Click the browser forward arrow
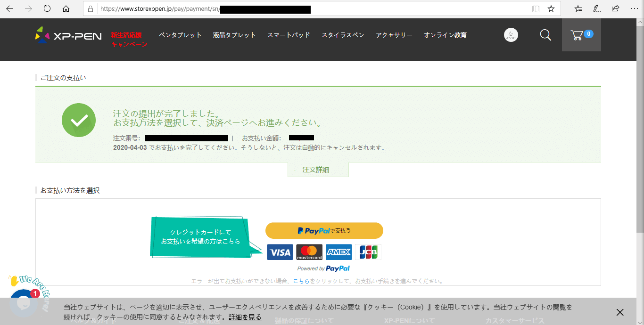The height and width of the screenshot is (325, 644). coord(28,8)
